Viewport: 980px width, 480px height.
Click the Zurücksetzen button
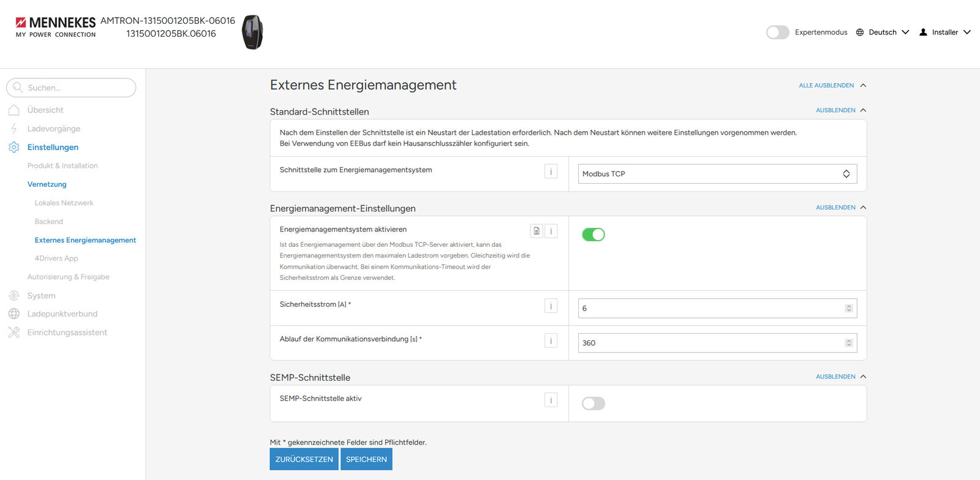tap(304, 459)
